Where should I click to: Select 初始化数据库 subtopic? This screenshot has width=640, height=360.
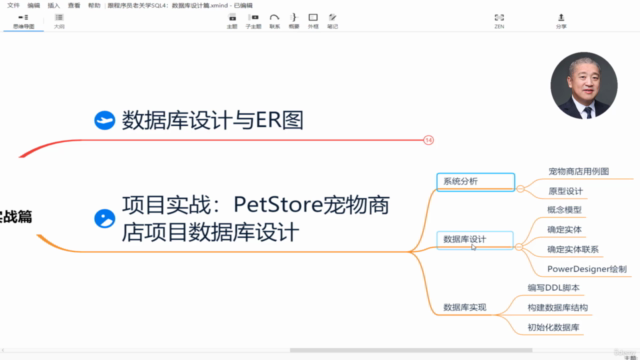coord(553,327)
